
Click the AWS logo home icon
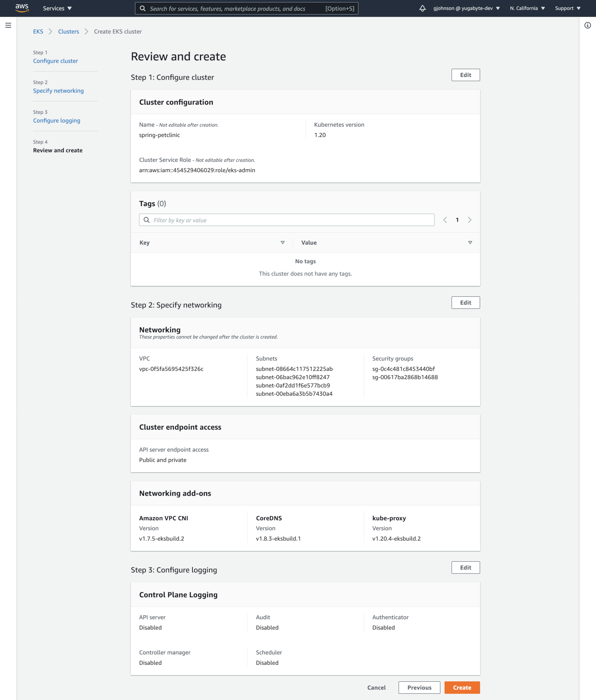22,8
